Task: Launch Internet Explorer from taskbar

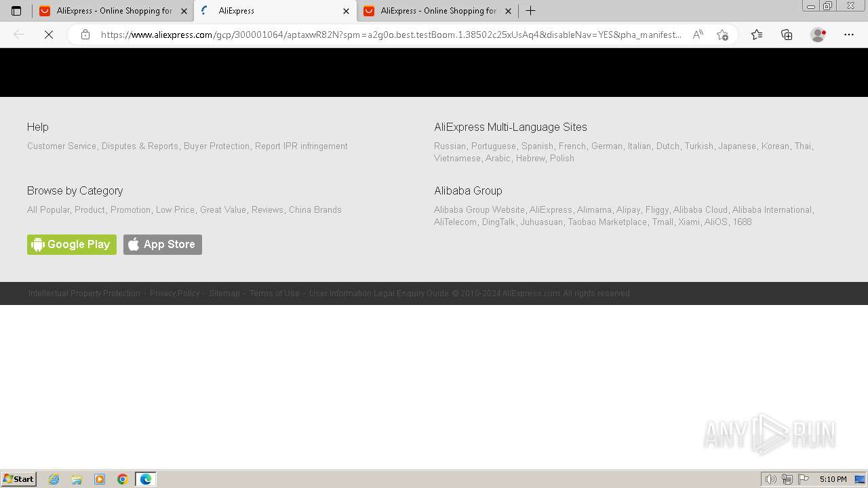Action: (54, 479)
